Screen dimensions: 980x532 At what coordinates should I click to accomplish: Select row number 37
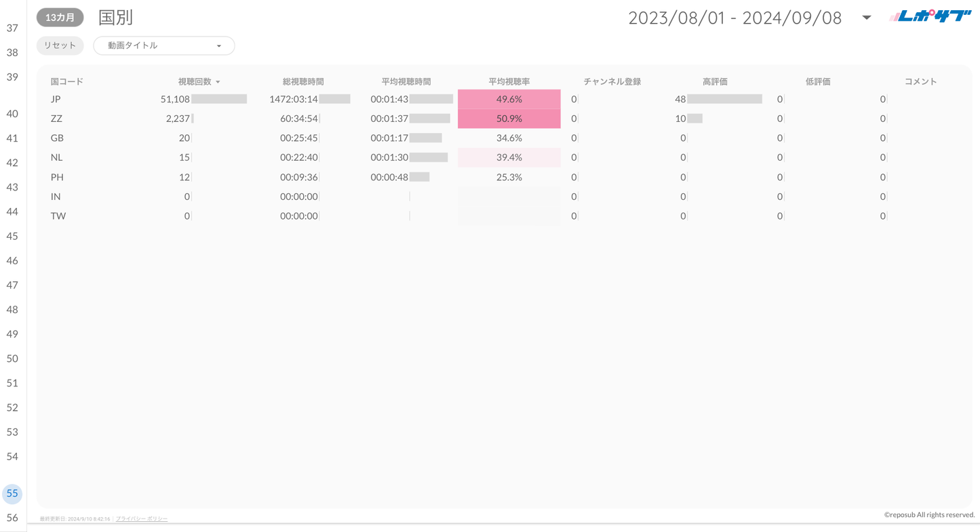[x=12, y=28]
